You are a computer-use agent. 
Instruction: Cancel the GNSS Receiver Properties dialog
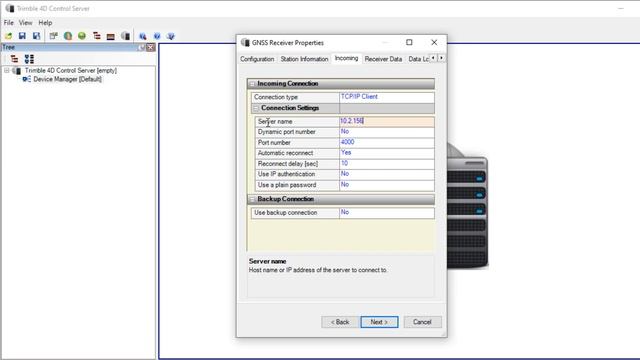(x=422, y=322)
